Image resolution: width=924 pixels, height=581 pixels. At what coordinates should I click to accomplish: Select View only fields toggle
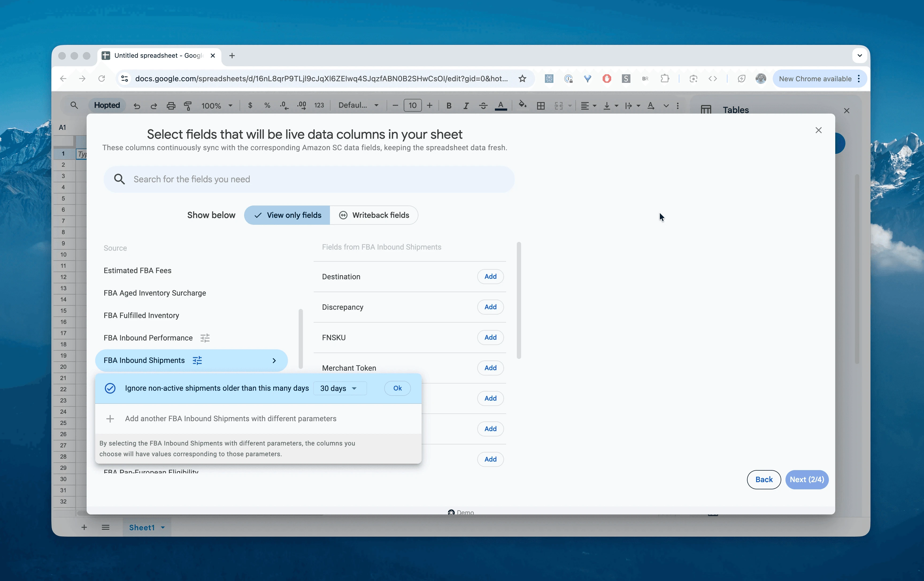click(x=287, y=215)
